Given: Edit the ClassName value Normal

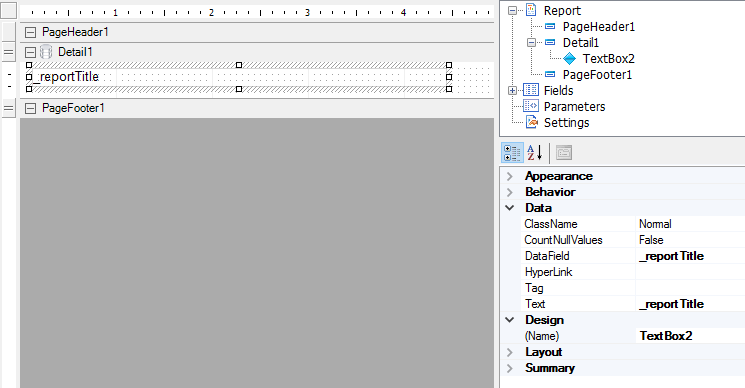Looking at the screenshot, I should (690, 224).
